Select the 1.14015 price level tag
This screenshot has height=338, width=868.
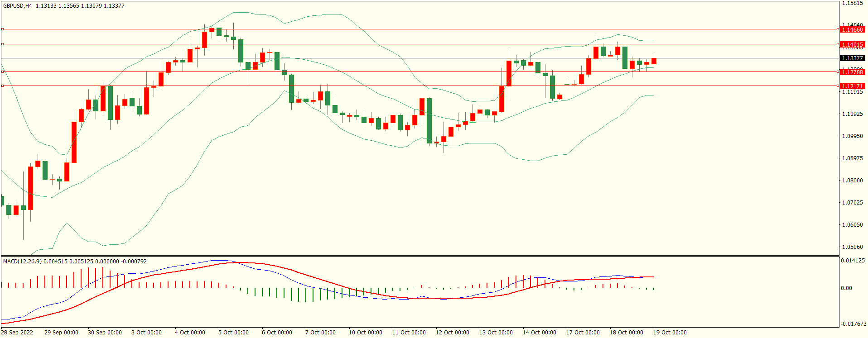(852, 44)
